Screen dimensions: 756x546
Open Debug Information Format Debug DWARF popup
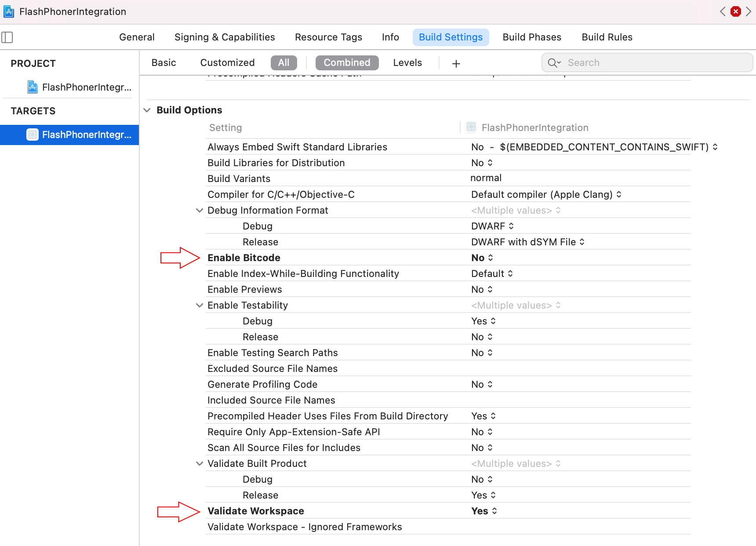(492, 226)
